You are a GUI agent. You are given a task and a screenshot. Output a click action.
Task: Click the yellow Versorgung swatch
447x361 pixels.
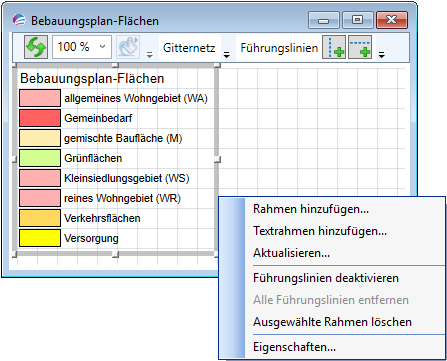pos(40,238)
